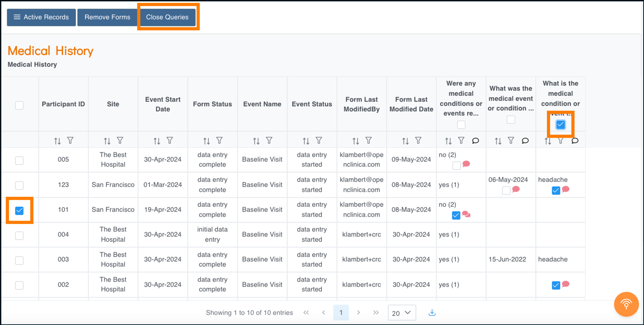The width and height of the screenshot is (644, 325).
Task: Filter the Form Status column
Action: click(x=219, y=141)
